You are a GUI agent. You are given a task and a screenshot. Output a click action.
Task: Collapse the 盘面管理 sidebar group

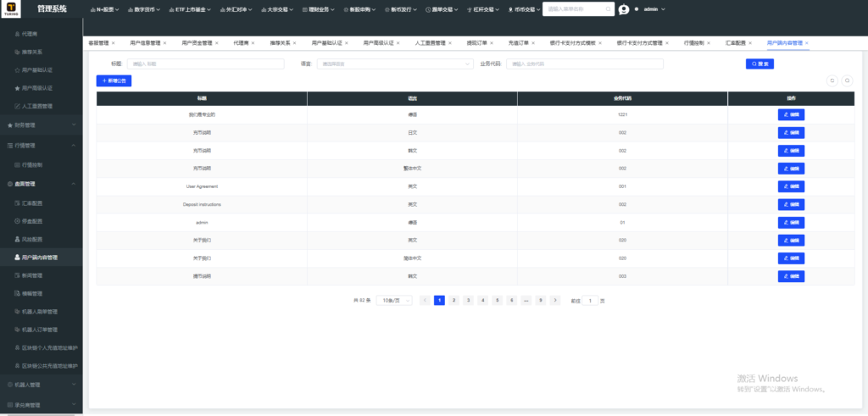pos(42,184)
